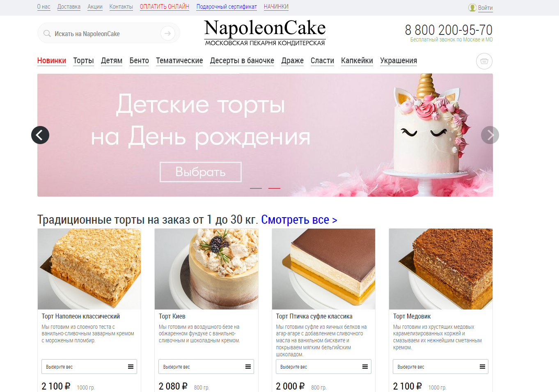Click the shopping basket icon
This screenshot has width=559, height=392.
point(484,61)
